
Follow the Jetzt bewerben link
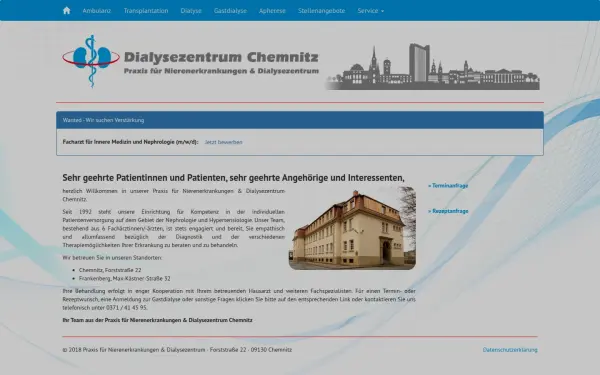(x=223, y=142)
